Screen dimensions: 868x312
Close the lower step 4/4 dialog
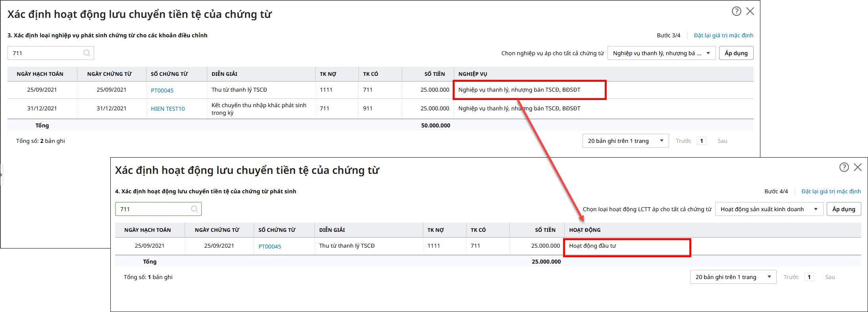coord(858,168)
